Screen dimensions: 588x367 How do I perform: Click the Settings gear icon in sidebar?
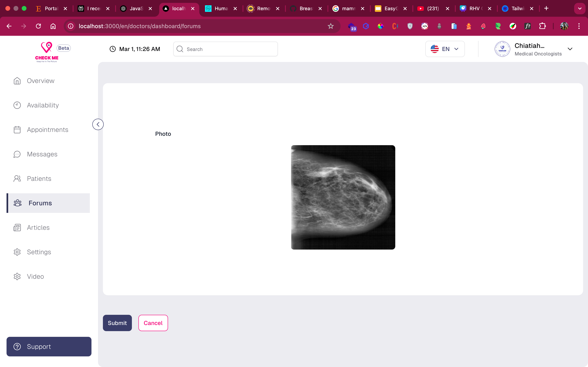click(17, 252)
